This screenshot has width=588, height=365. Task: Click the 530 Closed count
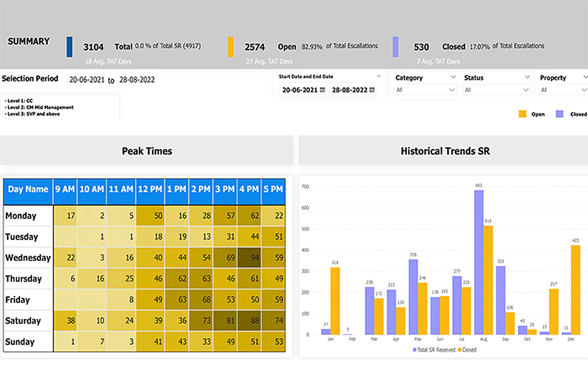[421, 47]
